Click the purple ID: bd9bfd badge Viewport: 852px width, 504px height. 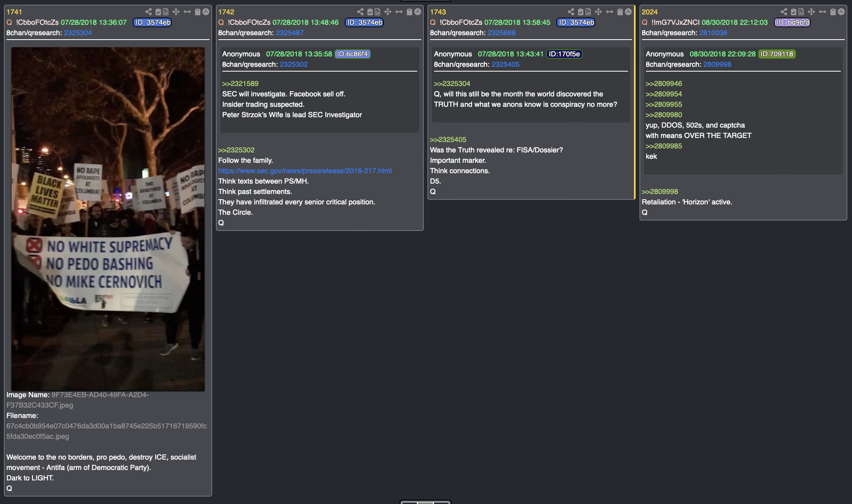click(x=793, y=22)
